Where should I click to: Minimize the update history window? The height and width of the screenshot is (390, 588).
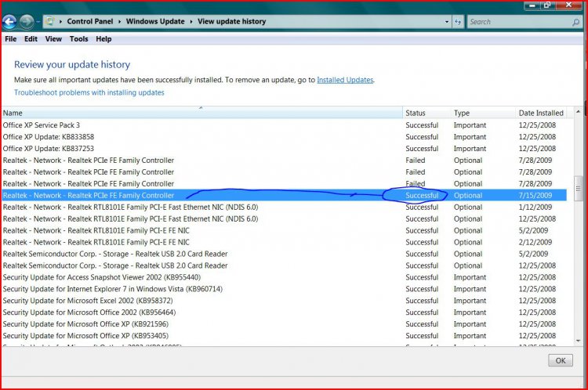pos(532,5)
